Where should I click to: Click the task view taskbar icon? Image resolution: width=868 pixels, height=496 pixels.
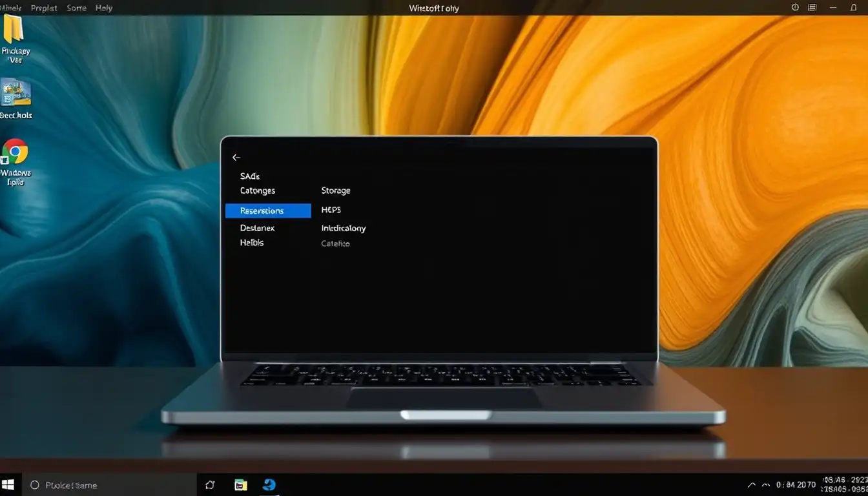coord(210,485)
